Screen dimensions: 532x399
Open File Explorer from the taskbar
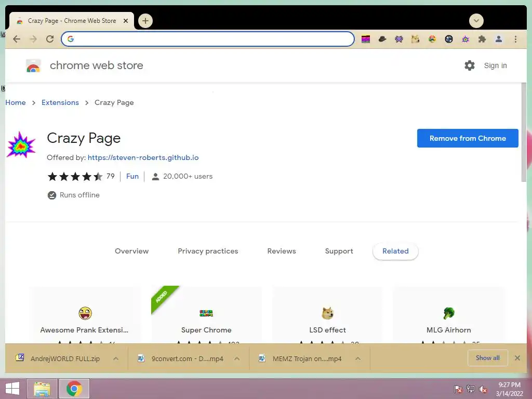42,389
